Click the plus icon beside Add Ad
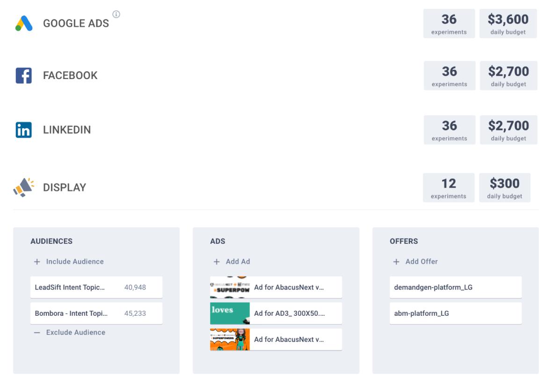 click(x=217, y=262)
